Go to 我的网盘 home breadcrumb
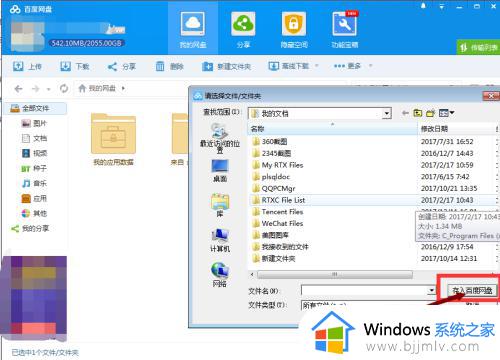This screenshot has width=500, height=360. [x=97, y=88]
